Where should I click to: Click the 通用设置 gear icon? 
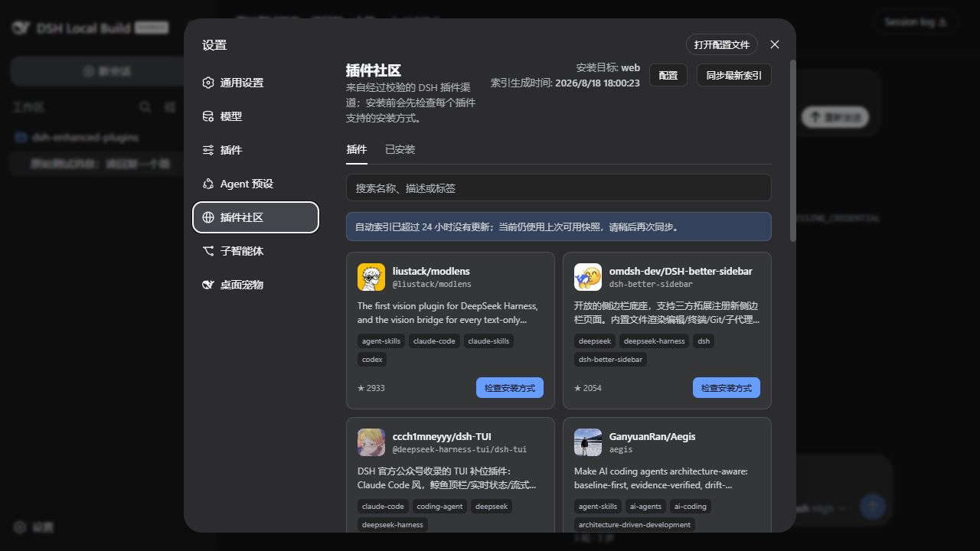[208, 83]
